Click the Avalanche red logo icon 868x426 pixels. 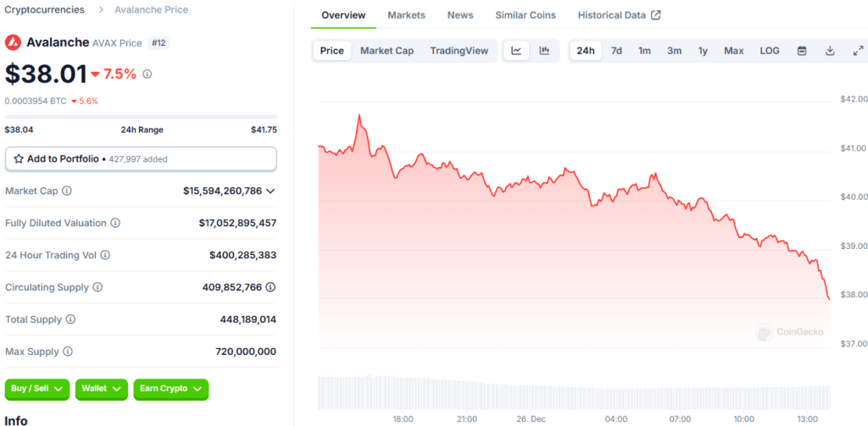tap(13, 42)
